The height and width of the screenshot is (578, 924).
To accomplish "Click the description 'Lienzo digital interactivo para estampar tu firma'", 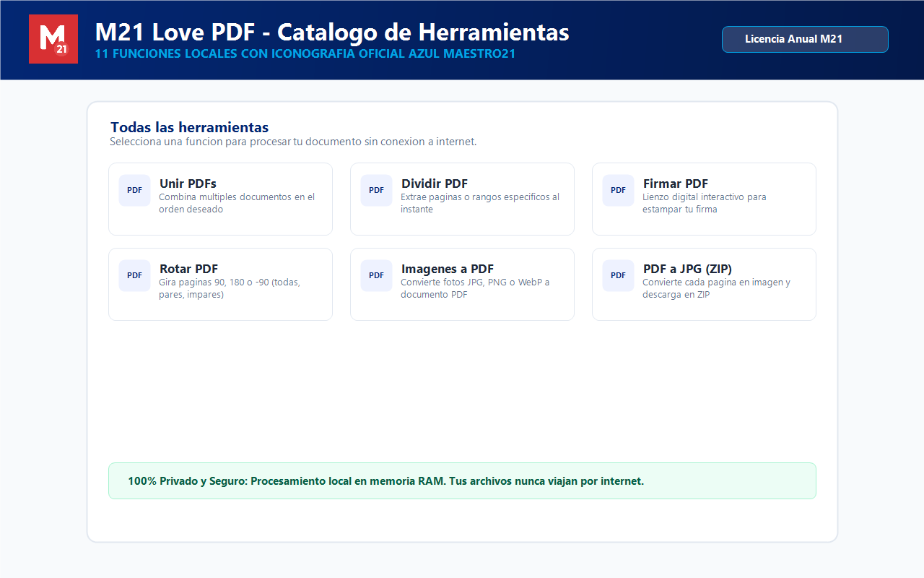I will pos(705,203).
